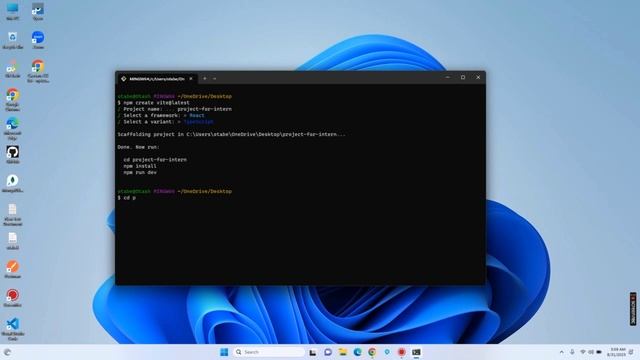The width and height of the screenshot is (640, 360).
Task: Open the red recorder app on the taskbar
Action: click(402, 352)
